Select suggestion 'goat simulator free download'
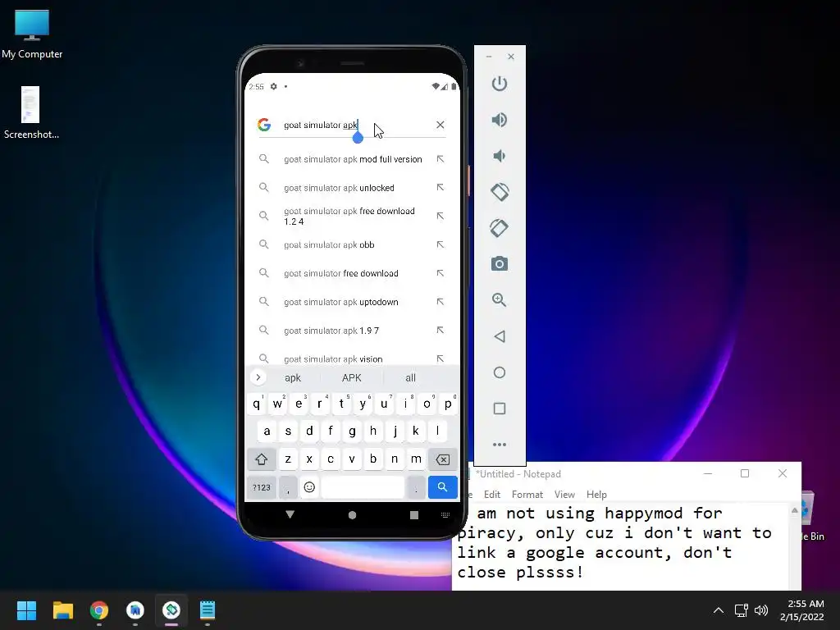The height and width of the screenshot is (630, 840). coord(352,273)
